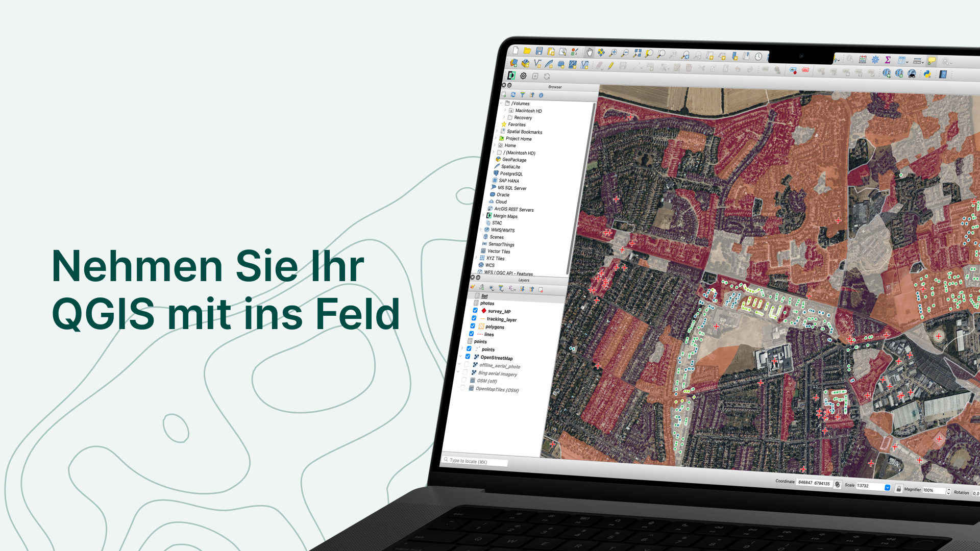Open the Scale dropdown in status bar
This screenshot has height=551, width=980.
click(887, 487)
